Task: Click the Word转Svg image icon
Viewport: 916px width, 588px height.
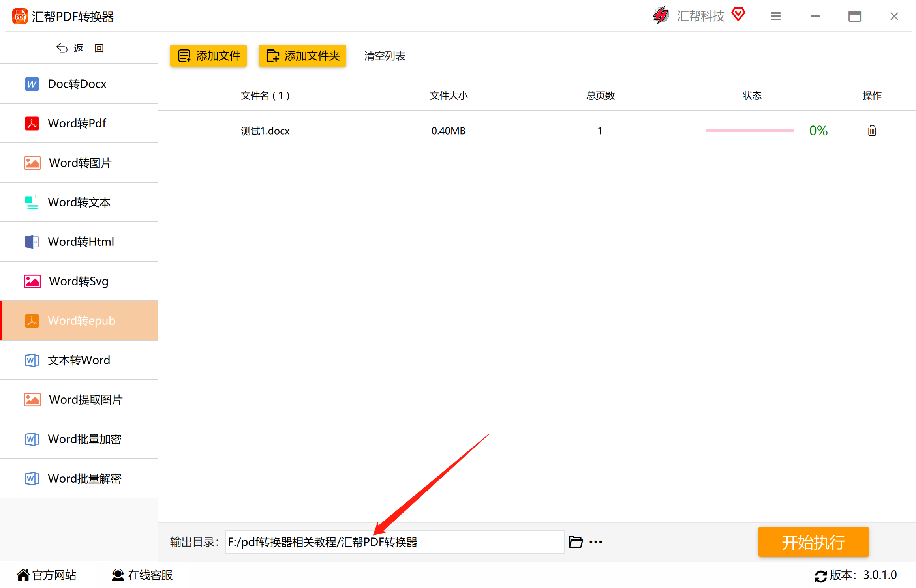Action: [32, 281]
